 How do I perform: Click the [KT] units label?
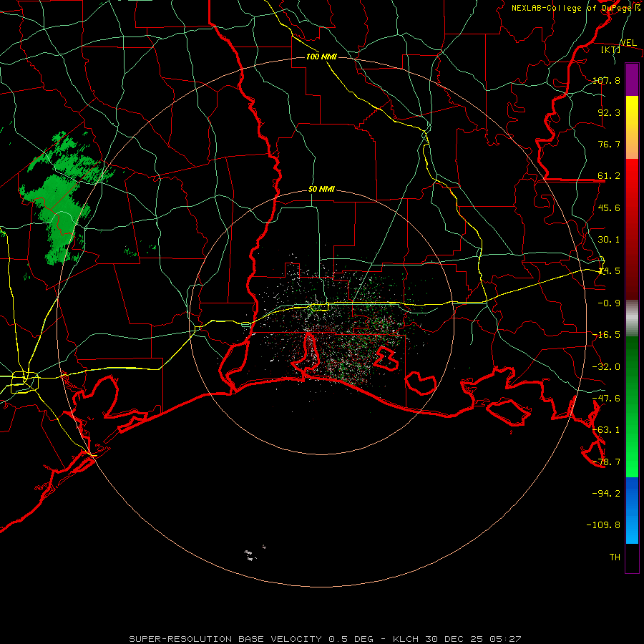[x=611, y=49]
